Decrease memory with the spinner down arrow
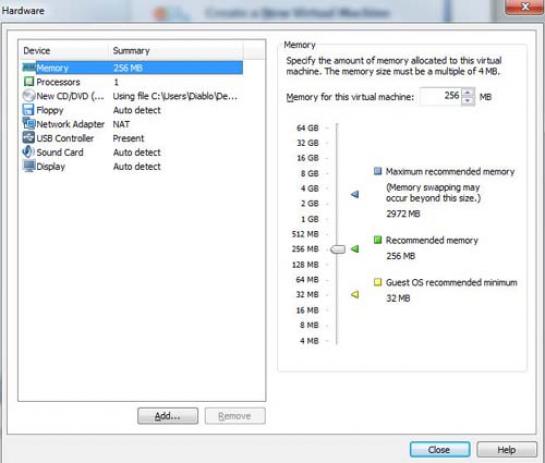Image resolution: width=545 pixels, height=463 pixels. coord(468,101)
